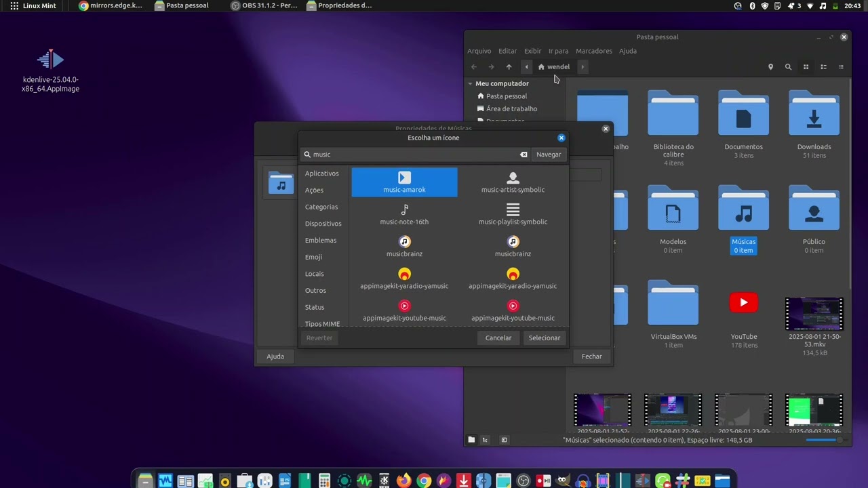Click the Fechar button in Properties dialog

coord(591,357)
